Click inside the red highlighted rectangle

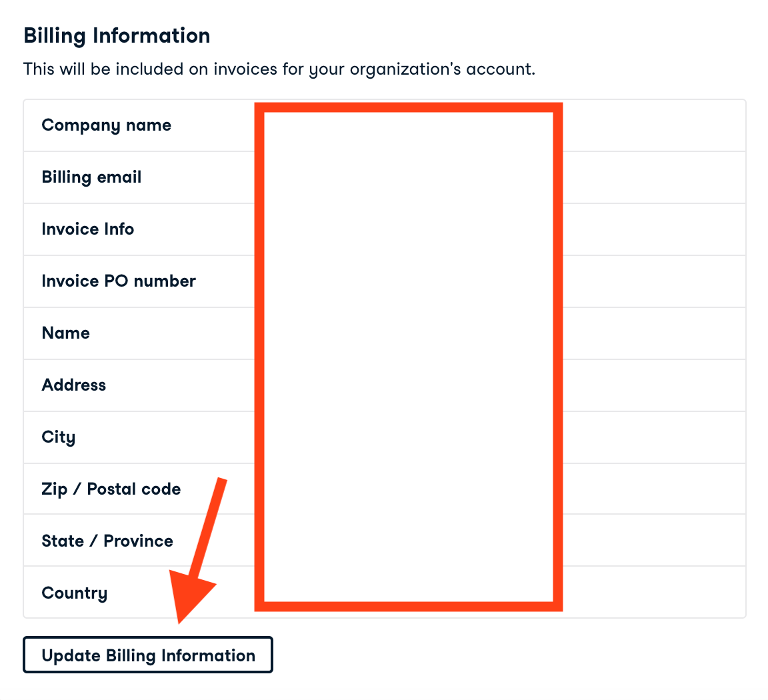click(409, 357)
